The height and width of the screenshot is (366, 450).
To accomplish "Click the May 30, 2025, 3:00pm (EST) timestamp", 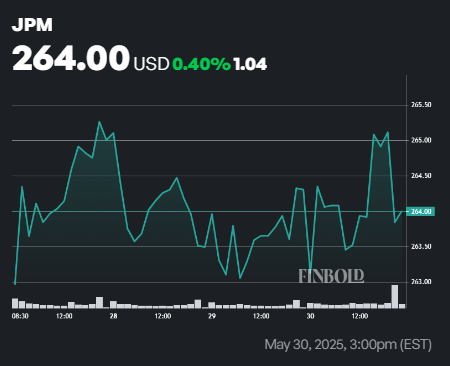I will click(348, 344).
